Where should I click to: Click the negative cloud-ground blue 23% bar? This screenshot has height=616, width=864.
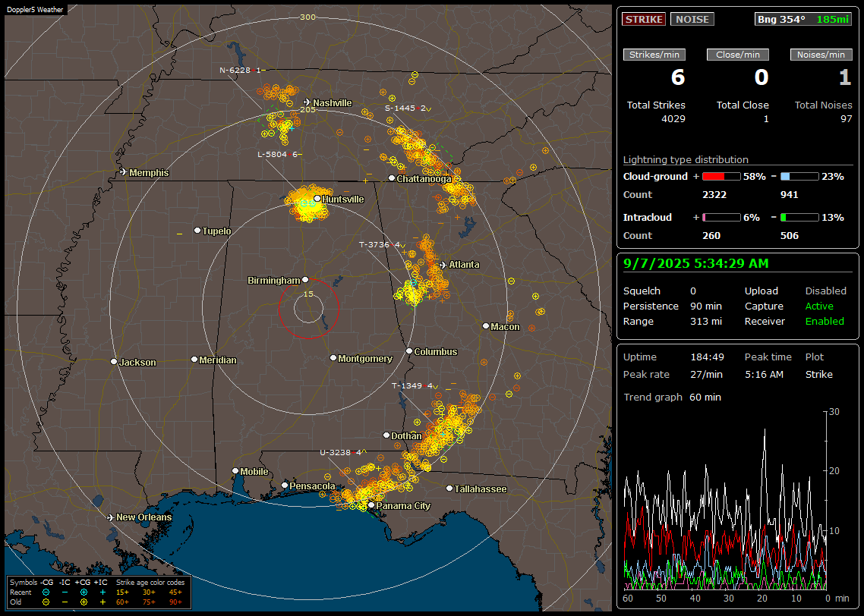[799, 177]
